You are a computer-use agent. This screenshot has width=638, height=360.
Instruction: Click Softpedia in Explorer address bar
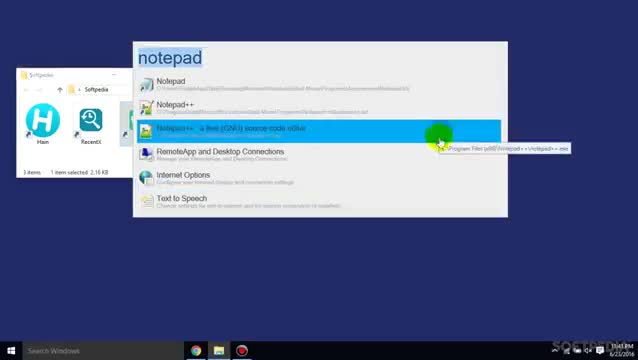coord(96,89)
